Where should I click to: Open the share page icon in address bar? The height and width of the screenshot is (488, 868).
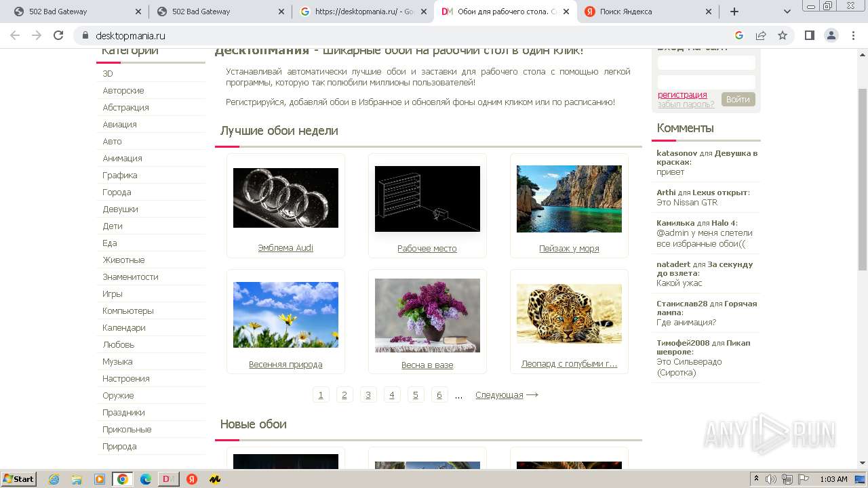[x=761, y=35]
